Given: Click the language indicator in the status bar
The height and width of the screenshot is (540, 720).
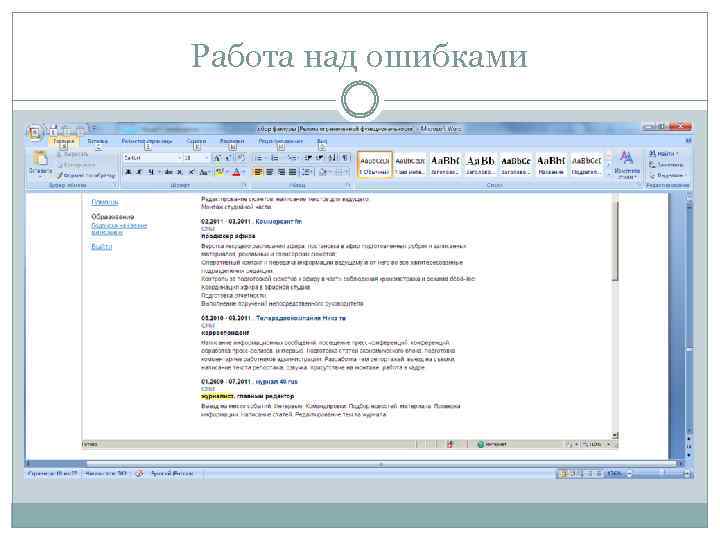Looking at the screenshot, I should [173, 473].
